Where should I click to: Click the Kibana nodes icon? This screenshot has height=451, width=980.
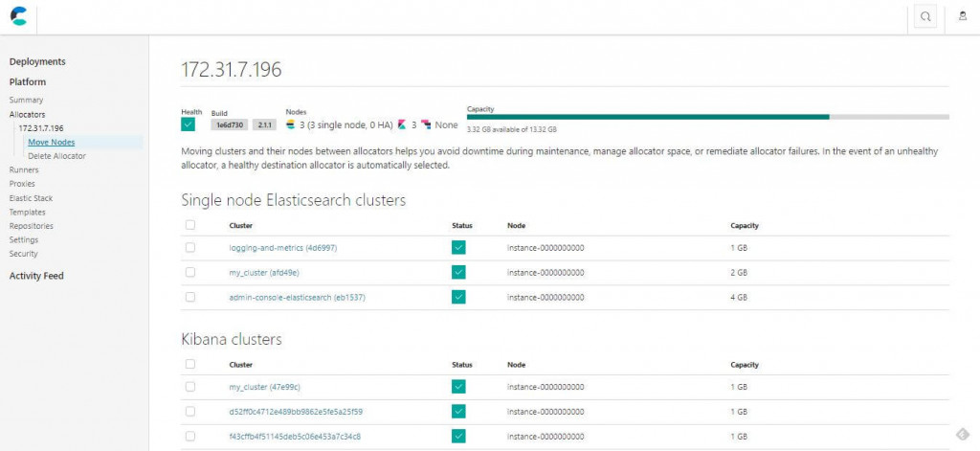403,124
